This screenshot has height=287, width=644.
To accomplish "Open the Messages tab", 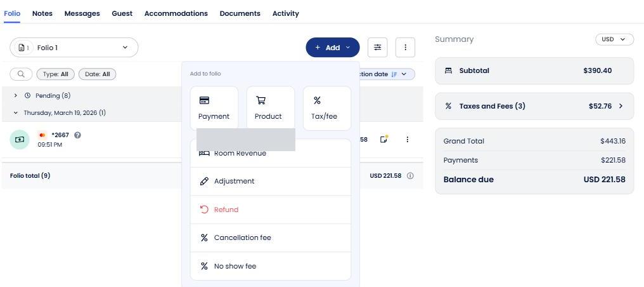I will point(82,13).
